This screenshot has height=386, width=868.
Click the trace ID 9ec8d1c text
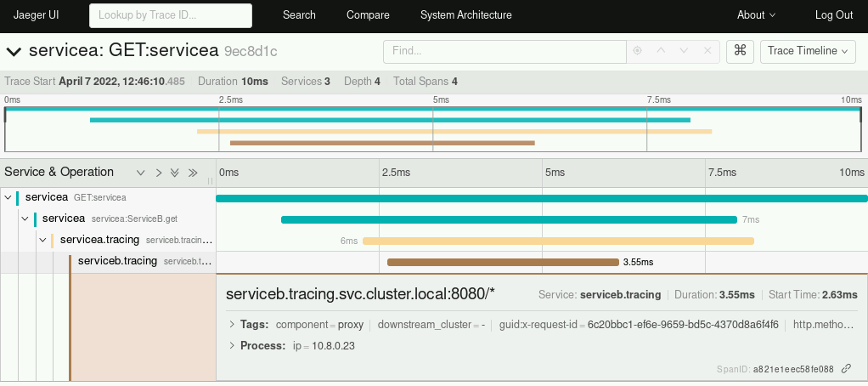251,52
